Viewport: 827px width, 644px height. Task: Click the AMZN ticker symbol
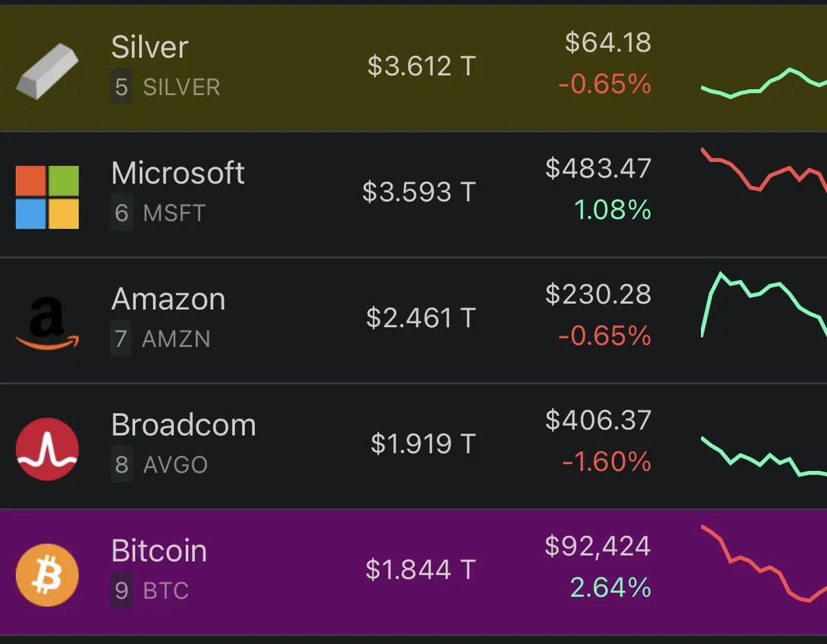176,339
